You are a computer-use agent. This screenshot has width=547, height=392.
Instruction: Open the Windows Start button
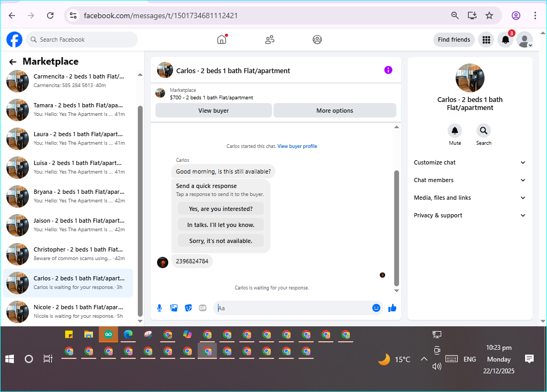(x=10, y=359)
